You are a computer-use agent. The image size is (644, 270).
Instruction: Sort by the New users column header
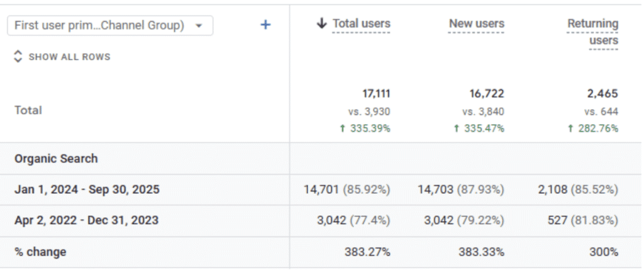[x=476, y=24]
